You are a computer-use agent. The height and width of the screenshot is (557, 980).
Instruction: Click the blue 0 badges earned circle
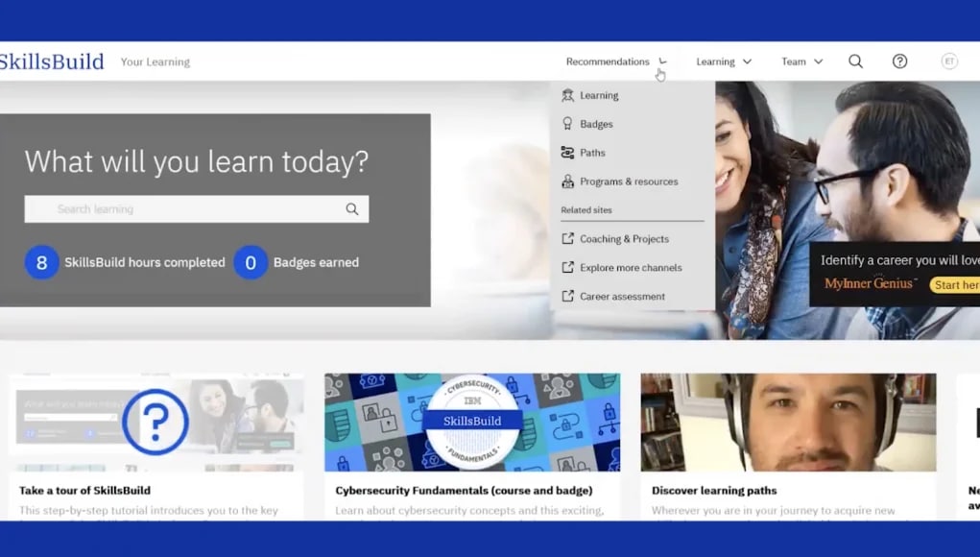(x=251, y=262)
